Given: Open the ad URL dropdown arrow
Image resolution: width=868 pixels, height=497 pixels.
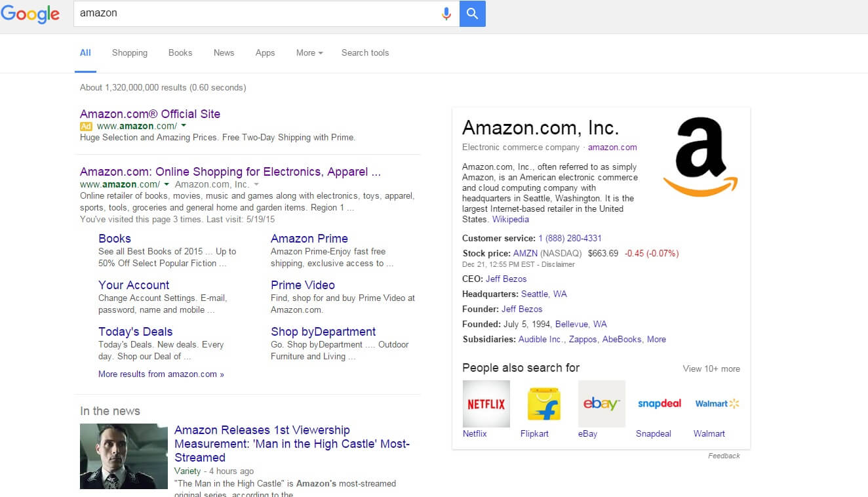Looking at the screenshot, I should 184,125.
